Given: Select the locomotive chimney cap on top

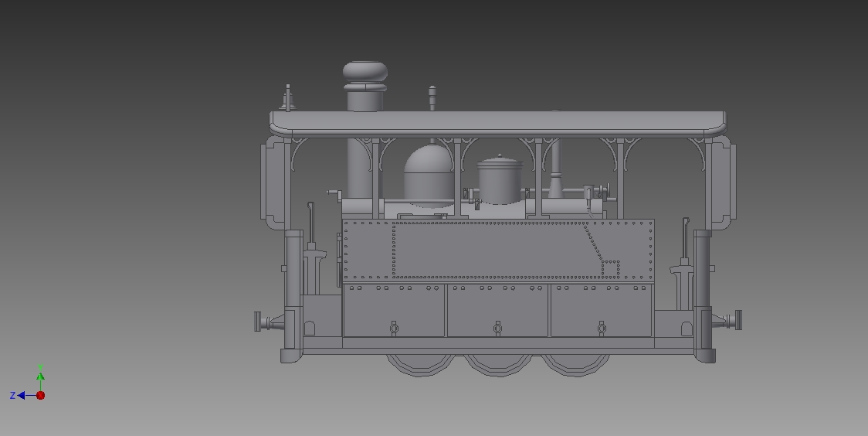Looking at the screenshot, I should [x=365, y=73].
